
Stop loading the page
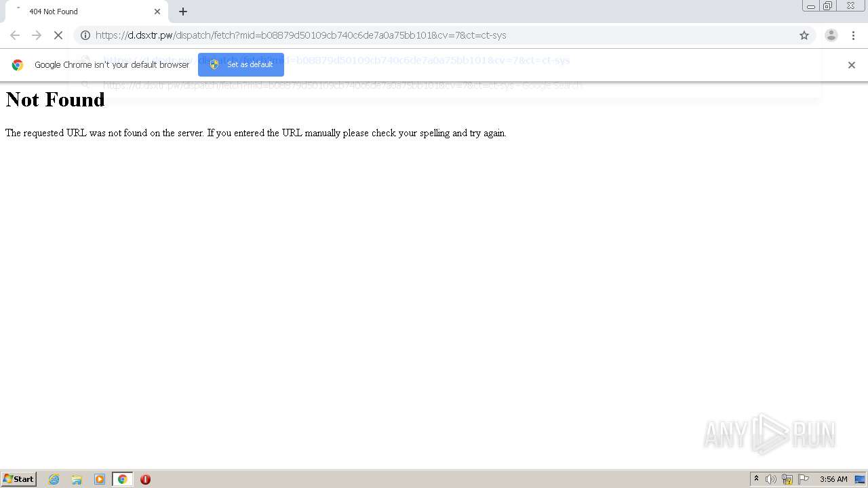click(58, 35)
